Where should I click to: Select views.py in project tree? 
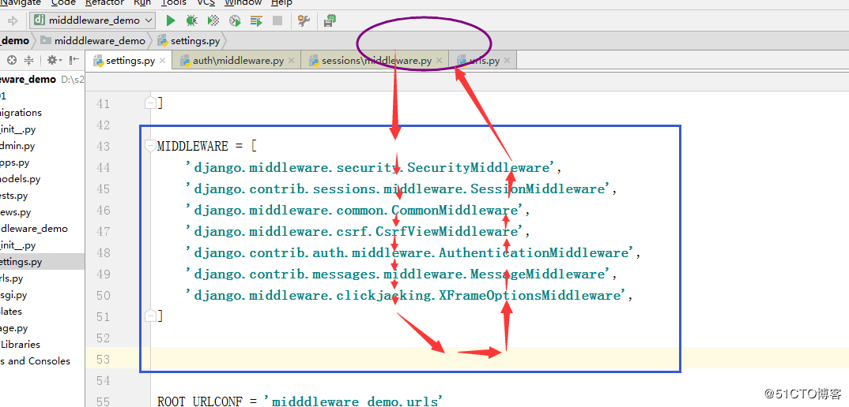point(16,212)
